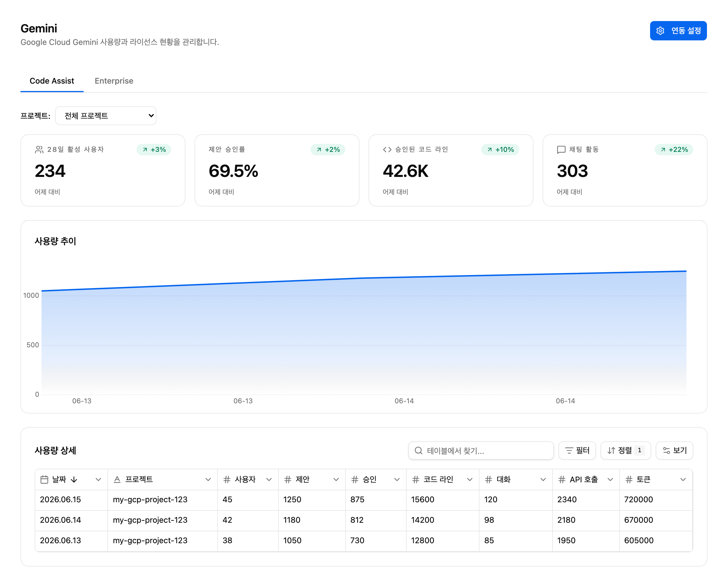Click the calendar icon in 날짜 column header
Screen dimensions: 728x587
coord(44,479)
